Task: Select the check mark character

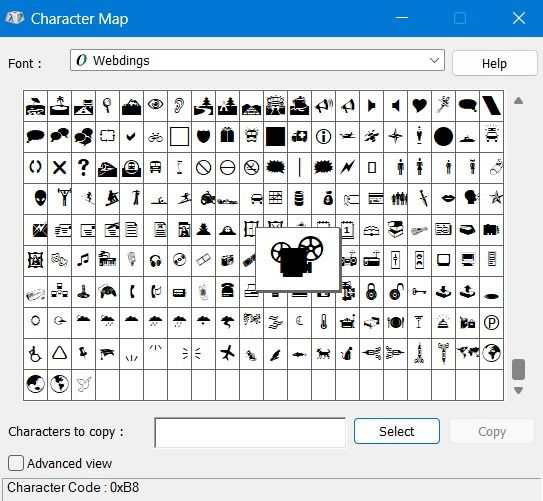Action: pyautogui.click(x=131, y=137)
